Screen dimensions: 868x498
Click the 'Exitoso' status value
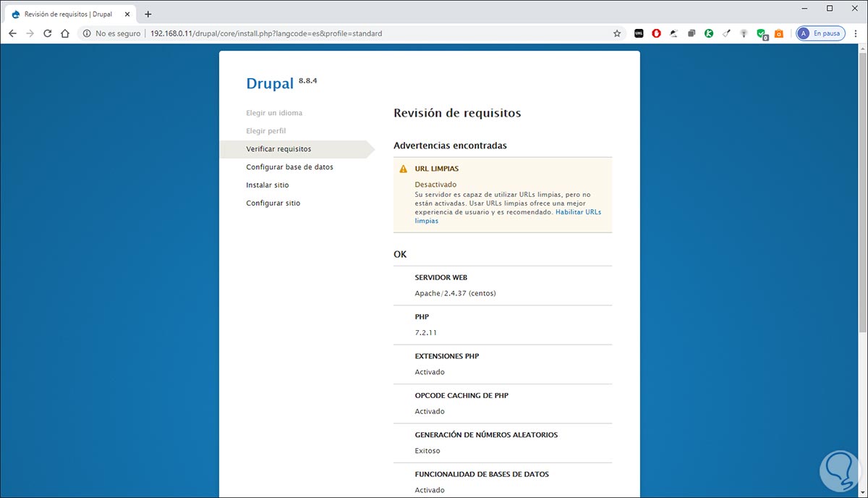427,451
